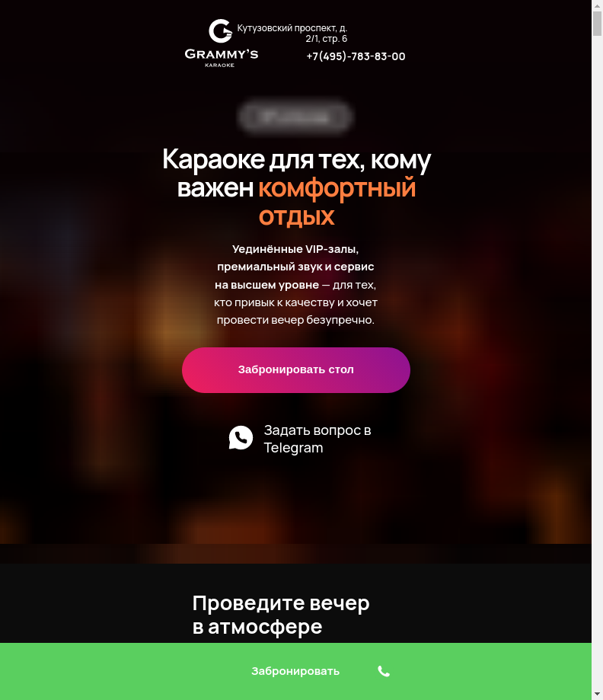This screenshot has height=700, width=603.
Task: Open the 'Задать вопрос в Telegram' link
Action: (x=317, y=439)
